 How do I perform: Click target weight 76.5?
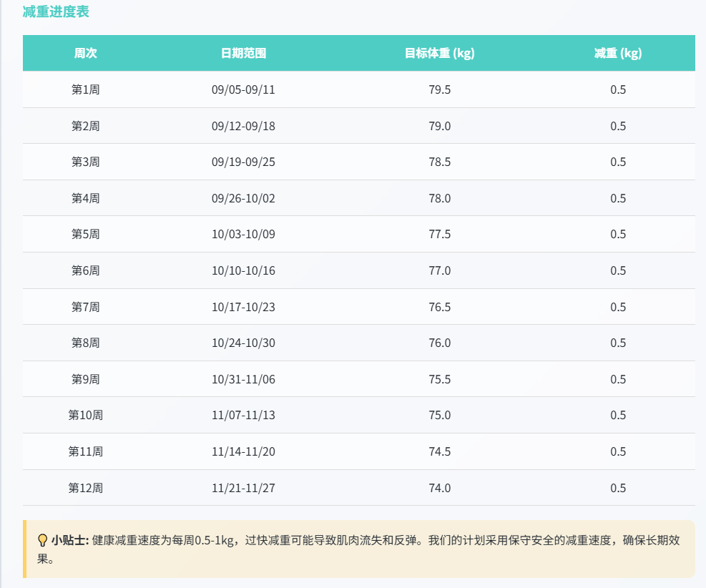[x=439, y=307]
